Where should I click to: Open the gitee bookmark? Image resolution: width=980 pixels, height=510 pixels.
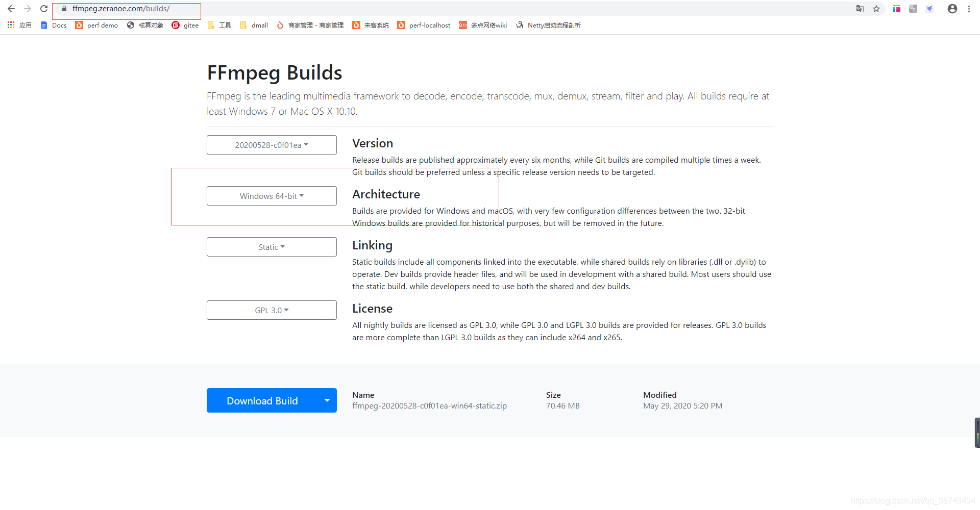(185, 25)
